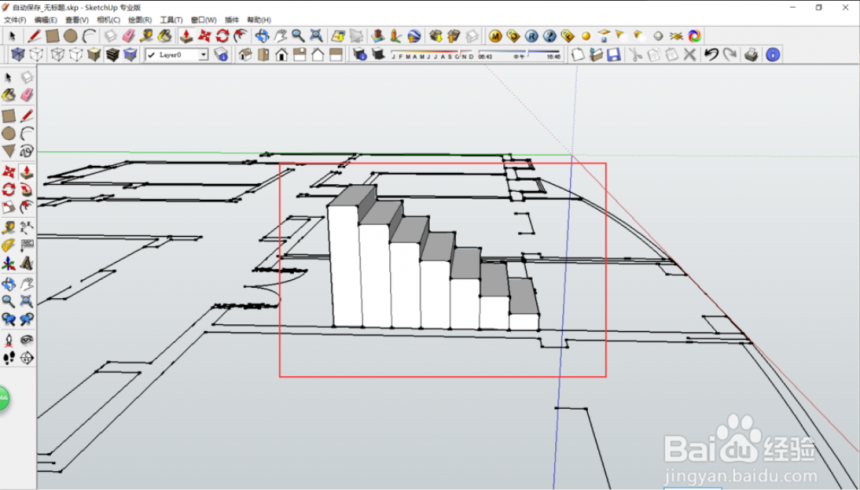Switch to Iso standard view

coord(244,55)
